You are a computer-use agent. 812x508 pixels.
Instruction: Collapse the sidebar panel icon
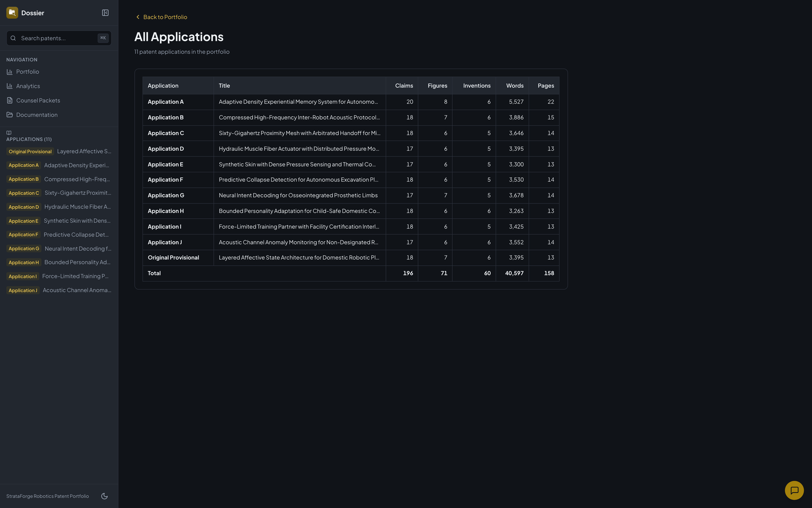105,13
